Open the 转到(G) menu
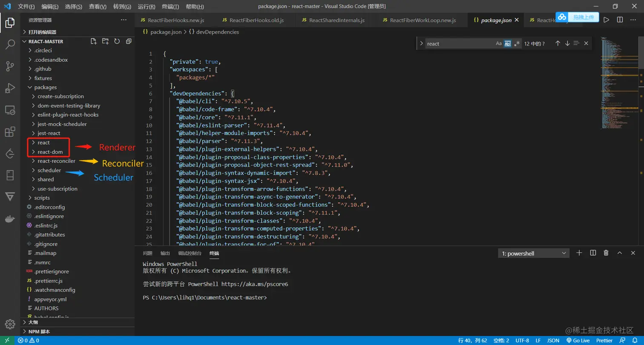This screenshot has height=345, width=644. pos(122,6)
